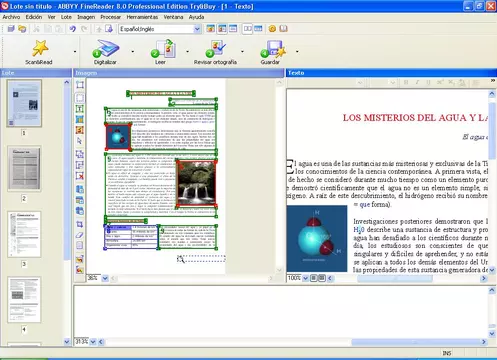Screen dimensions: 497x360
Task: Open the Archivo menu
Action: click(11, 17)
